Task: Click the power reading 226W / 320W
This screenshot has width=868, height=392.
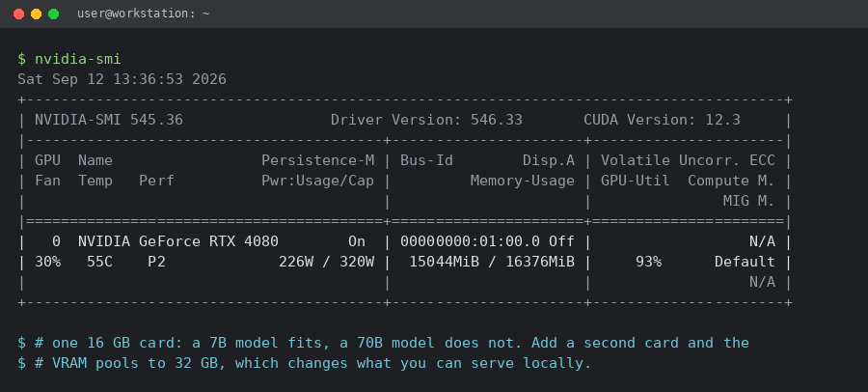Action: click(x=327, y=262)
